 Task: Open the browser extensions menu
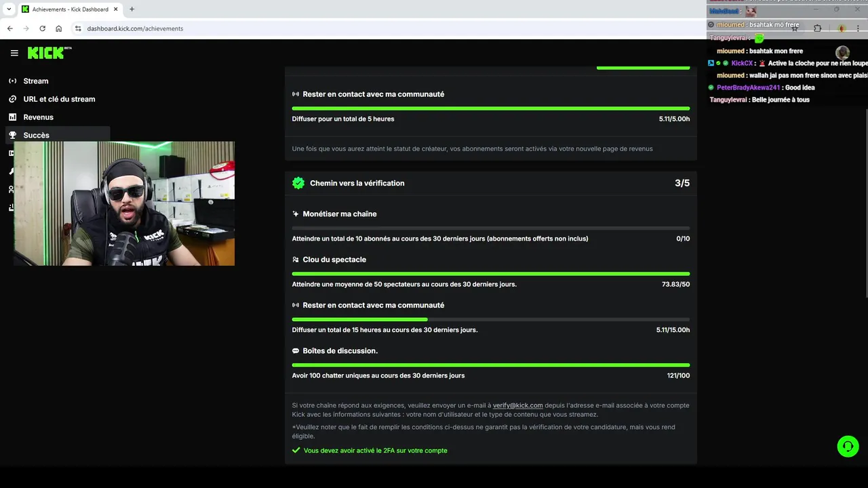[x=817, y=28]
